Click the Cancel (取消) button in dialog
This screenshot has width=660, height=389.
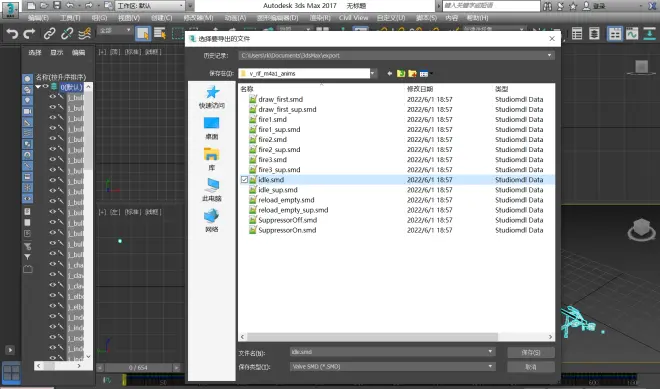[531, 367]
